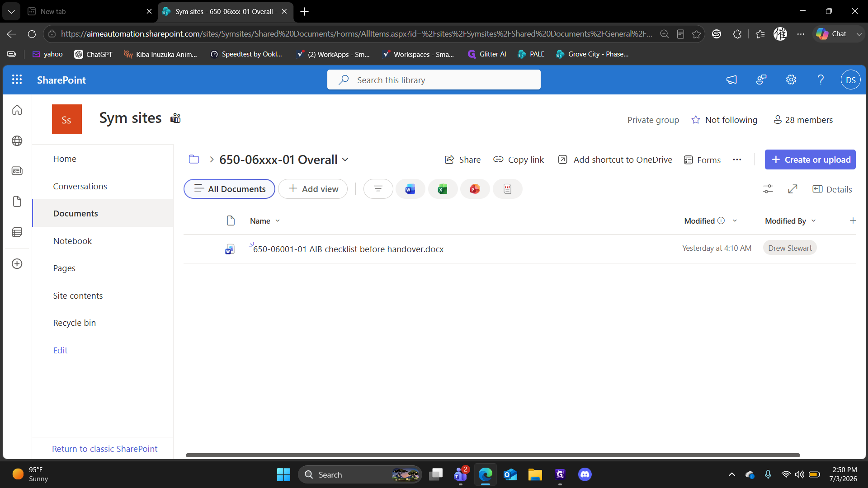Click the Edit navigation link
This screenshot has height=488, width=868.
click(x=60, y=350)
